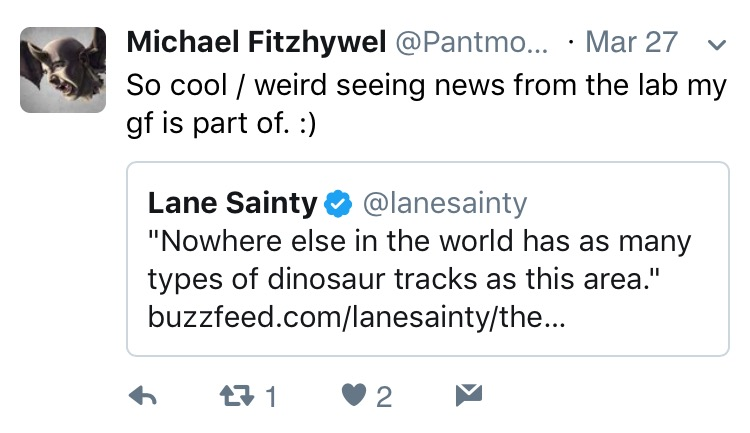The image size is (750, 433).
Task: Open Michael Fitzhywel's profile name
Action: point(256,43)
